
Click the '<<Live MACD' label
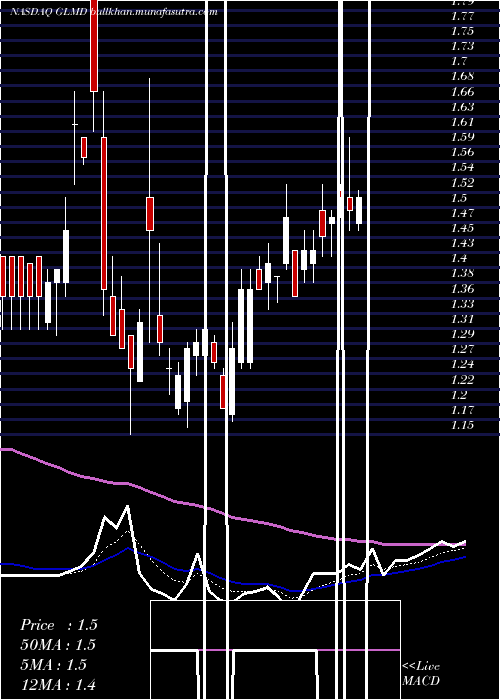click(421, 674)
